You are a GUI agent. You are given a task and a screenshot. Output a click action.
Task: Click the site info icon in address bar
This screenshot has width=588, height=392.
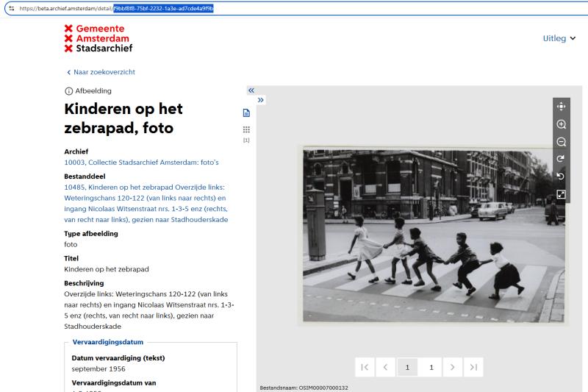click(10, 9)
